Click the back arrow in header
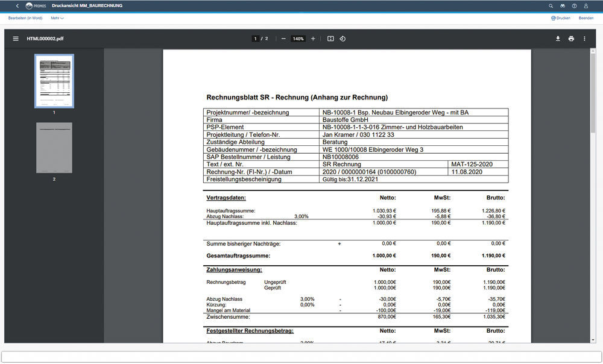The image size is (603, 364). coord(17,5)
